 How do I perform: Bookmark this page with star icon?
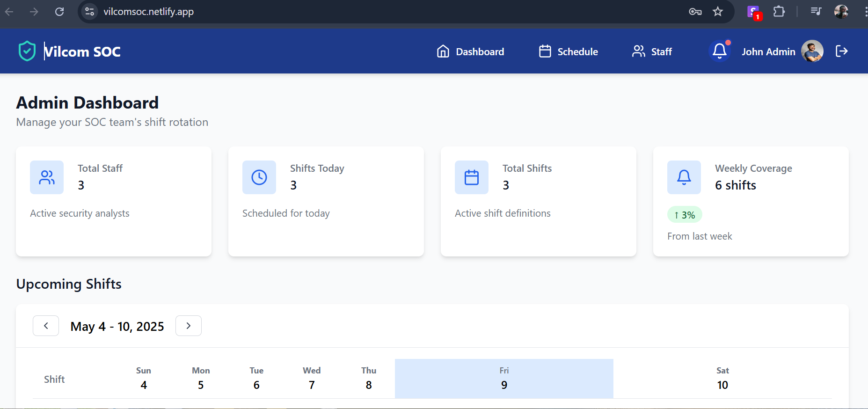click(718, 12)
